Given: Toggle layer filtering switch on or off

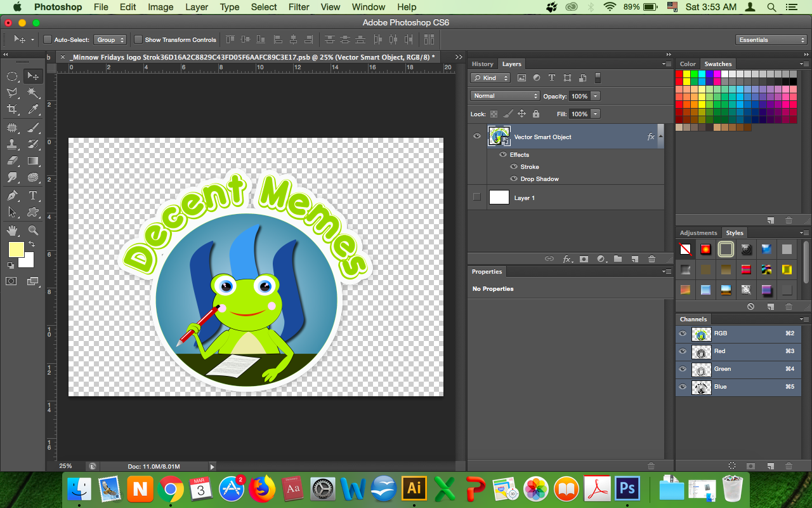Looking at the screenshot, I should [598, 78].
